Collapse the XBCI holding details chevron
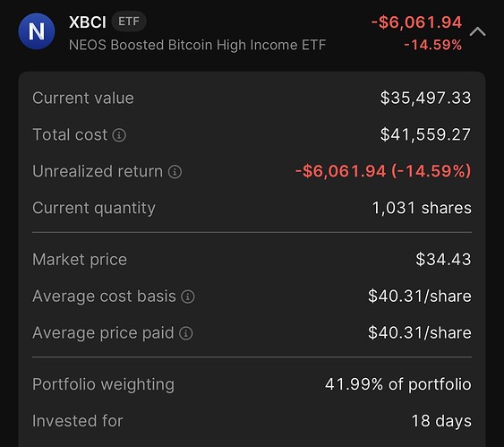The height and width of the screenshot is (447, 504). tap(478, 31)
